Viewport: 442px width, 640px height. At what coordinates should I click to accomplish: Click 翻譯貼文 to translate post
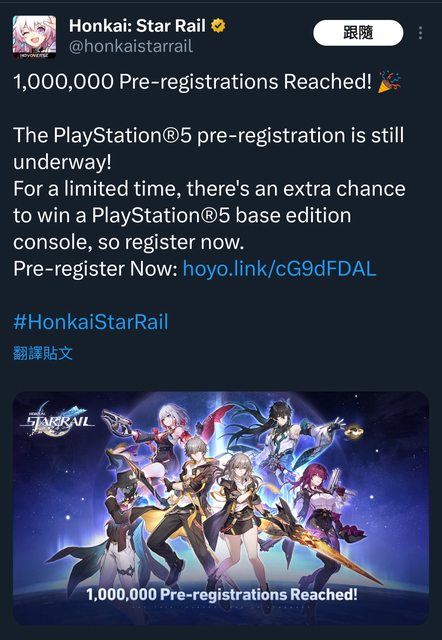[x=43, y=353]
